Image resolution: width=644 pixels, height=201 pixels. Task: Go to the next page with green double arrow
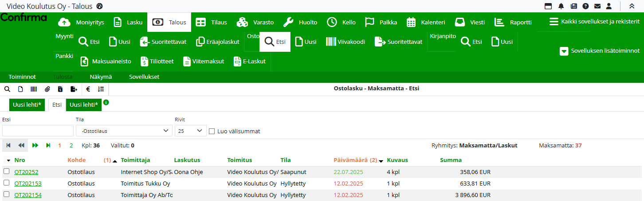point(35,145)
